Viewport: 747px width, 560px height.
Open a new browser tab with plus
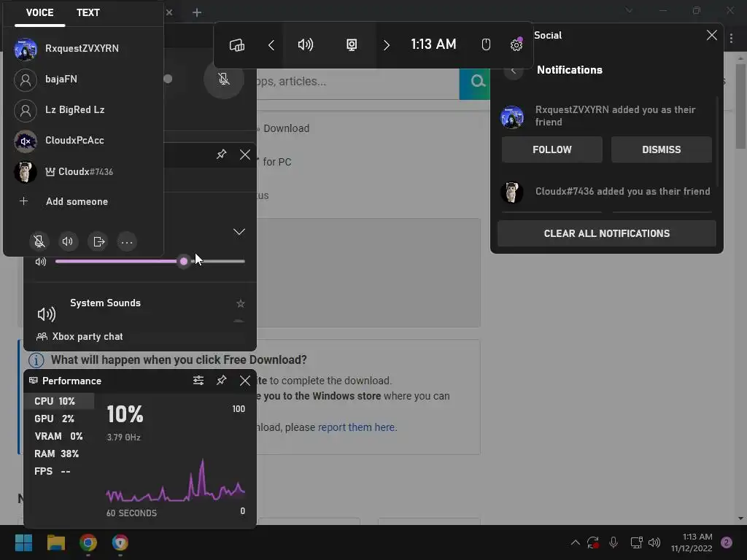(197, 13)
